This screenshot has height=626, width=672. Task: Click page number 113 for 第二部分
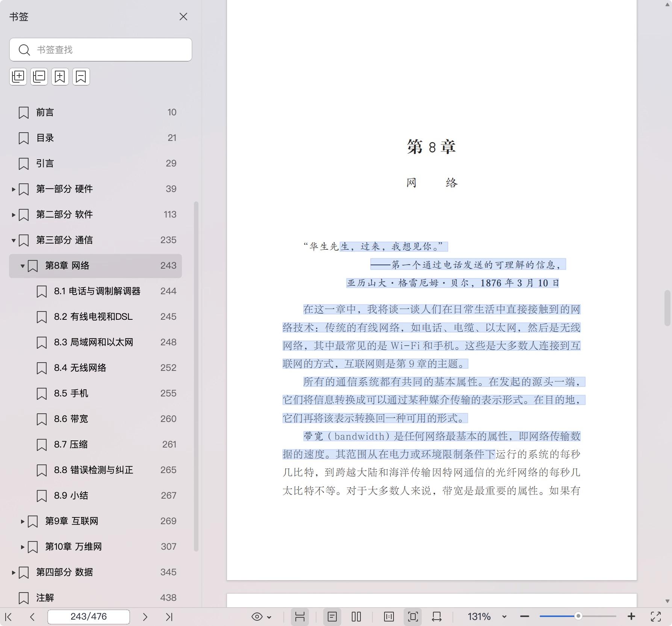pyautogui.click(x=170, y=215)
